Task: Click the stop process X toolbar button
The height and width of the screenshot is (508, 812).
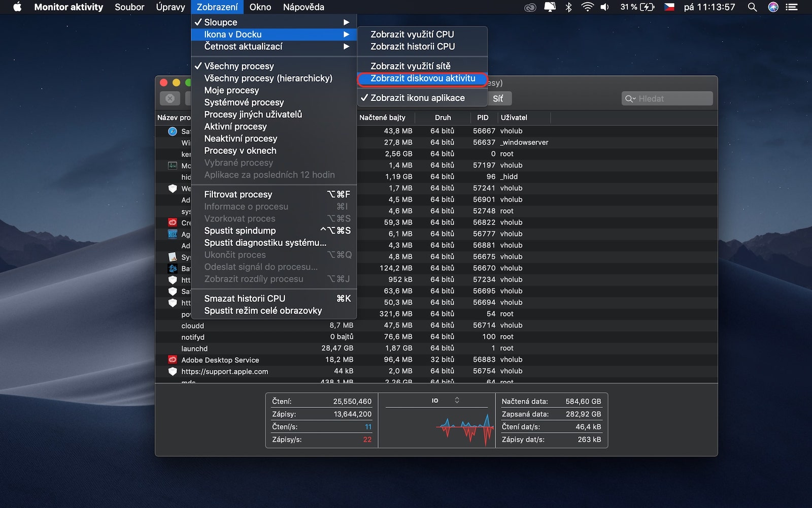Action: coord(170,99)
